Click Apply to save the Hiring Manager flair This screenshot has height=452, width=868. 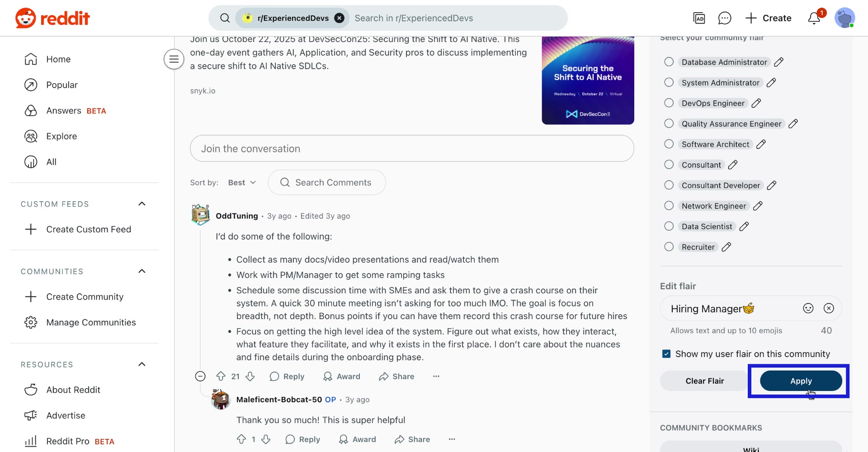tap(800, 381)
